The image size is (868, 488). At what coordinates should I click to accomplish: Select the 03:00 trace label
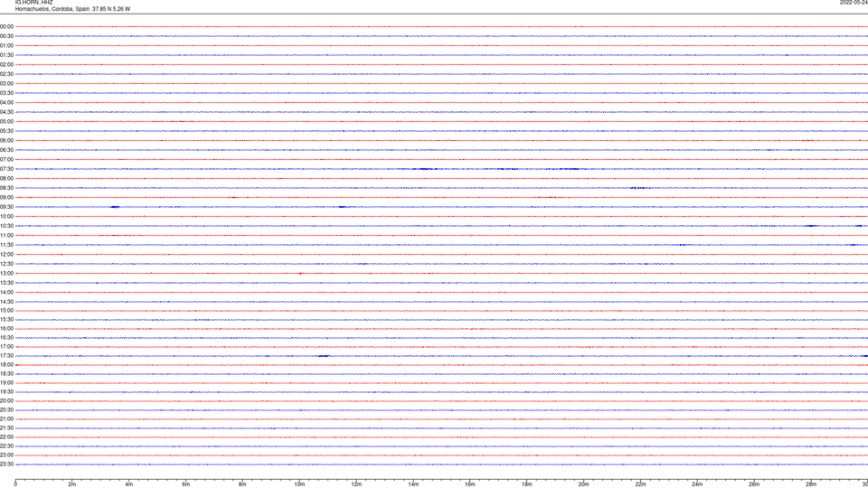(6, 84)
